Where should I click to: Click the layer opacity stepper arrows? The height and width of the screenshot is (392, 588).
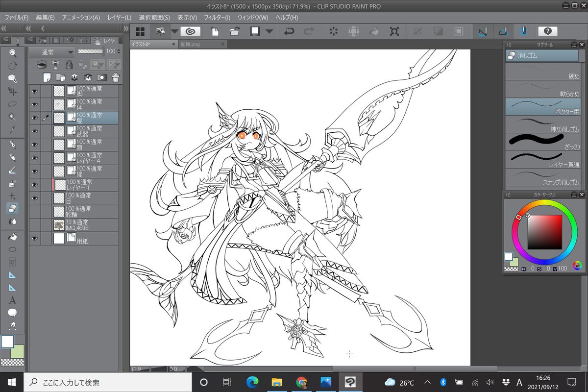coord(119,51)
